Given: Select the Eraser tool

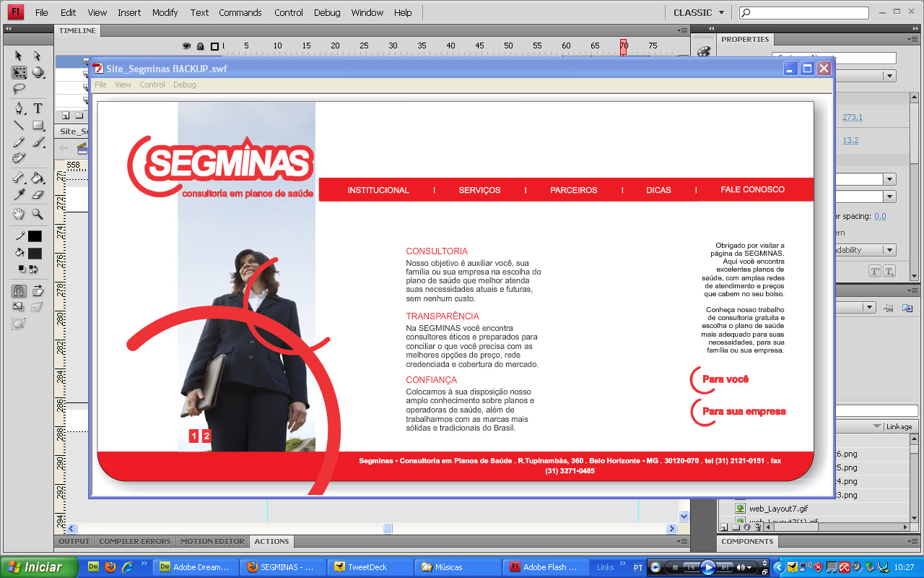Looking at the screenshot, I should [38, 194].
